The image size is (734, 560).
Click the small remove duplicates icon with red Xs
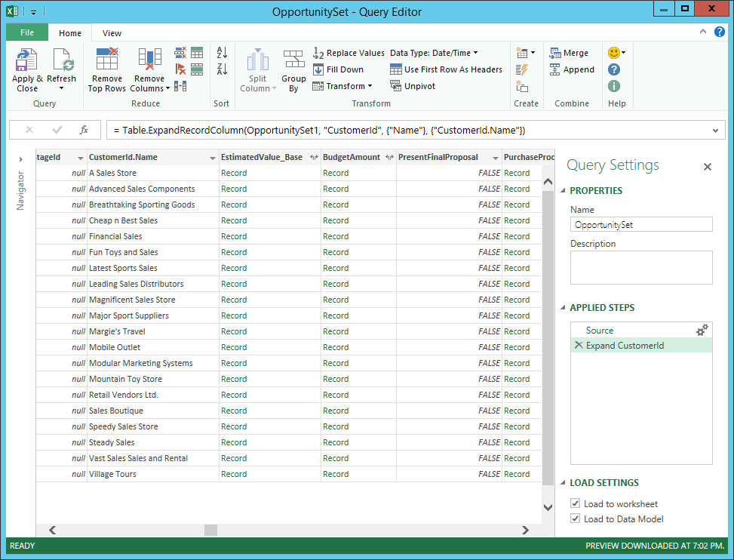(180, 52)
